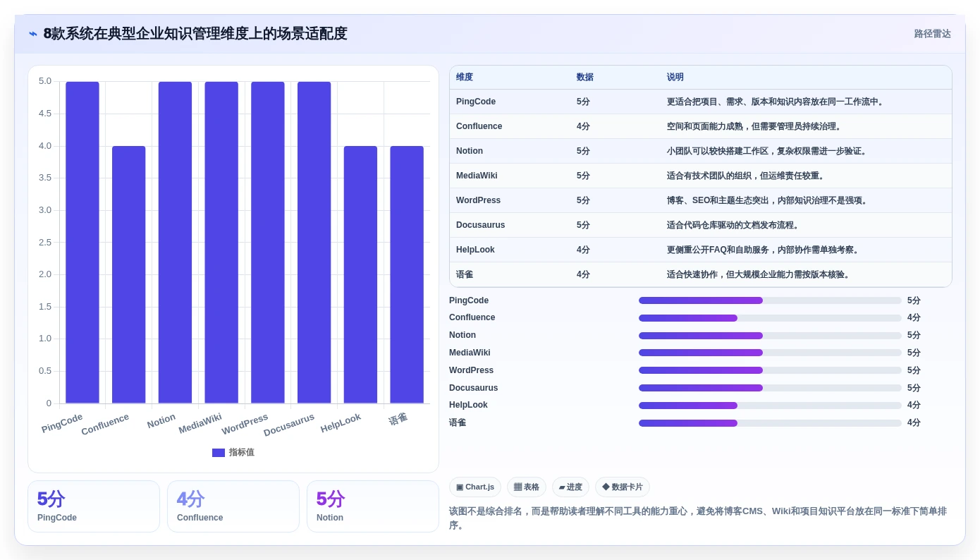Select the PingCode table row name
The width and height of the screenshot is (980, 560).
[476, 102]
